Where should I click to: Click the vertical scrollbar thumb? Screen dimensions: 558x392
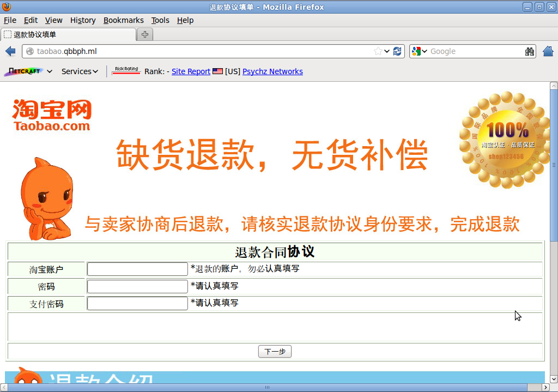pyautogui.click(x=554, y=166)
